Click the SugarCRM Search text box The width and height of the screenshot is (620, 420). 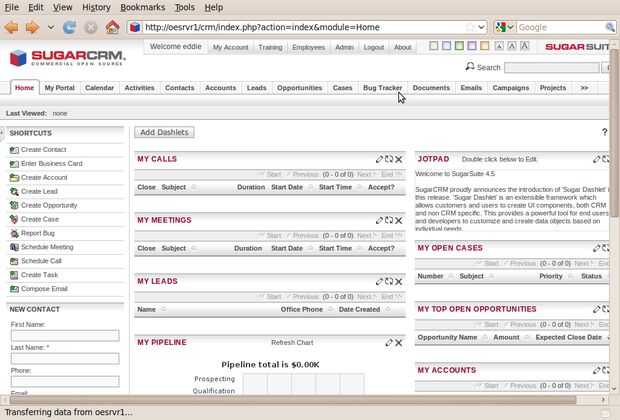552,68
